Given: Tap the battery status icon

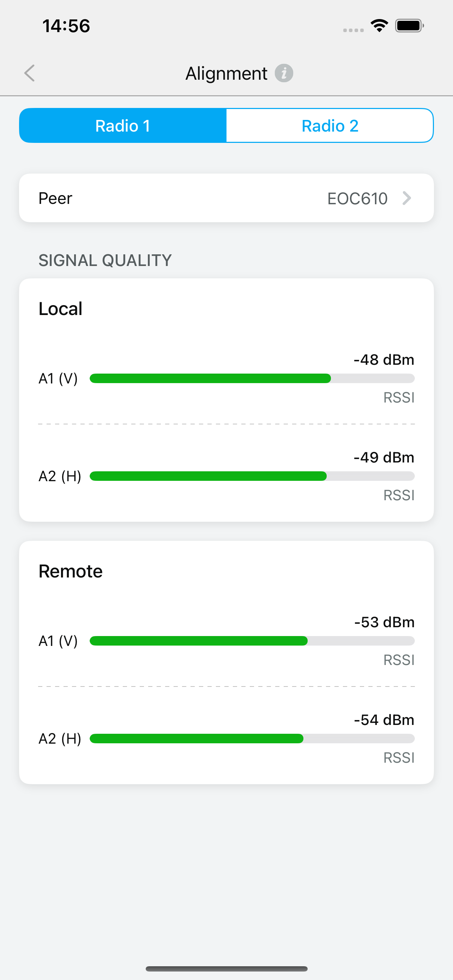Looking at the screenshot, I should (409, 26).
